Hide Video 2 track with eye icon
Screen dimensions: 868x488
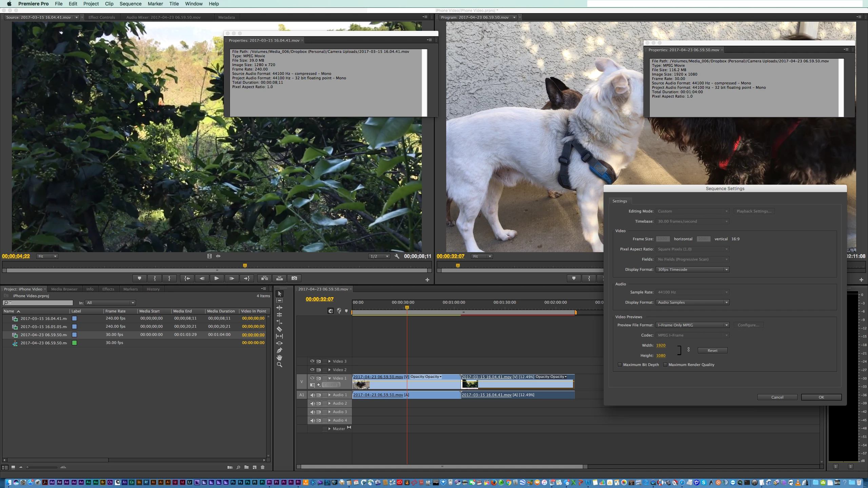click(312, 370)
